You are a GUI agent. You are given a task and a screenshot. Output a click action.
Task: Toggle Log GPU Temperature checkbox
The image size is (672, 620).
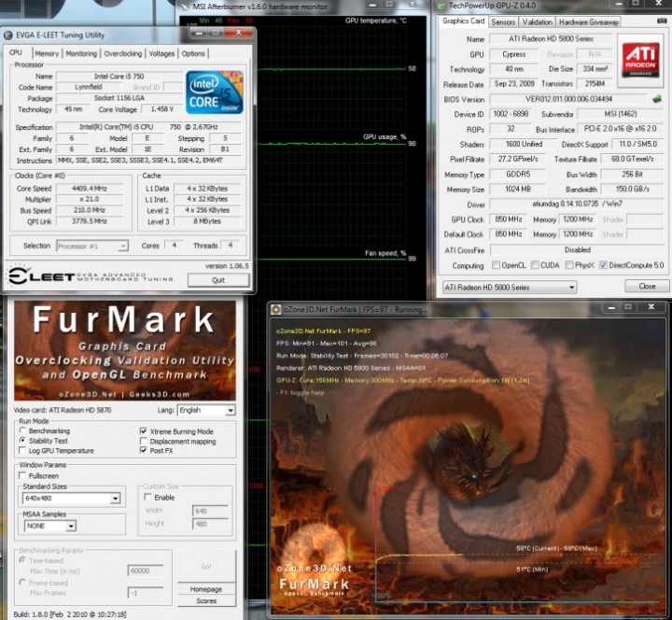[22, 450]
